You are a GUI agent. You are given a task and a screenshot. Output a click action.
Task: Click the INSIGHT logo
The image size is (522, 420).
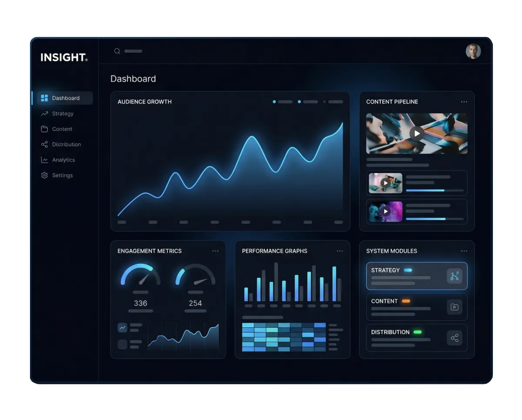(64, 57)
